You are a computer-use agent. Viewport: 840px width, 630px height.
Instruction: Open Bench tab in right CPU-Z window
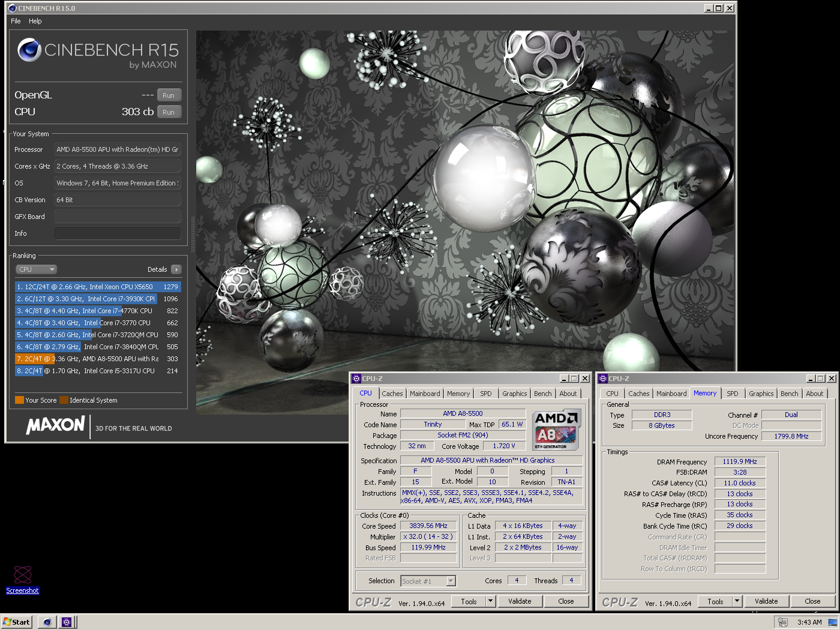[x=790, y=394]
